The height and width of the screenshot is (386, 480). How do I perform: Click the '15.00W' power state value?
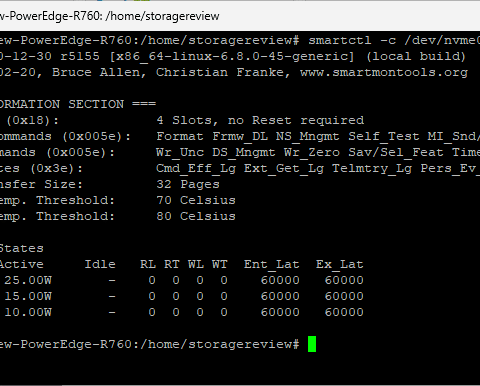(x=28, y=296)
